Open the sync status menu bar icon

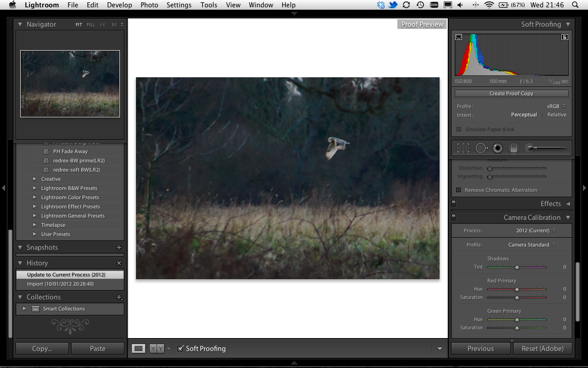[406, 5]
